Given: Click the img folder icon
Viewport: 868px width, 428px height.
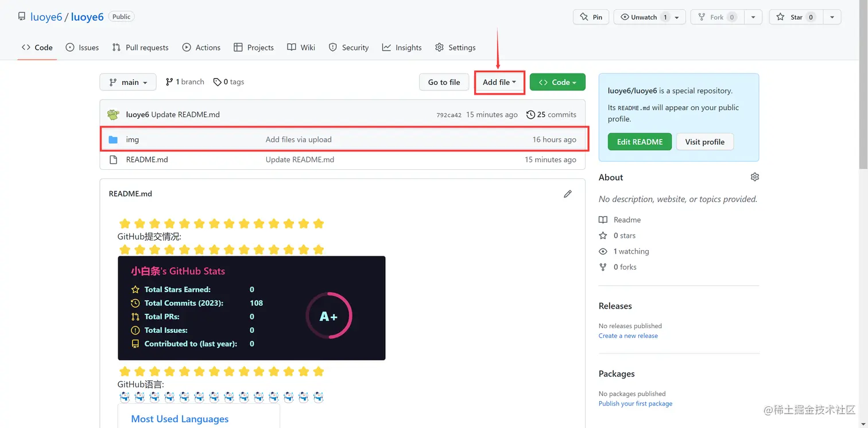Looking at the screenshot, I should (x=113, y=139).
